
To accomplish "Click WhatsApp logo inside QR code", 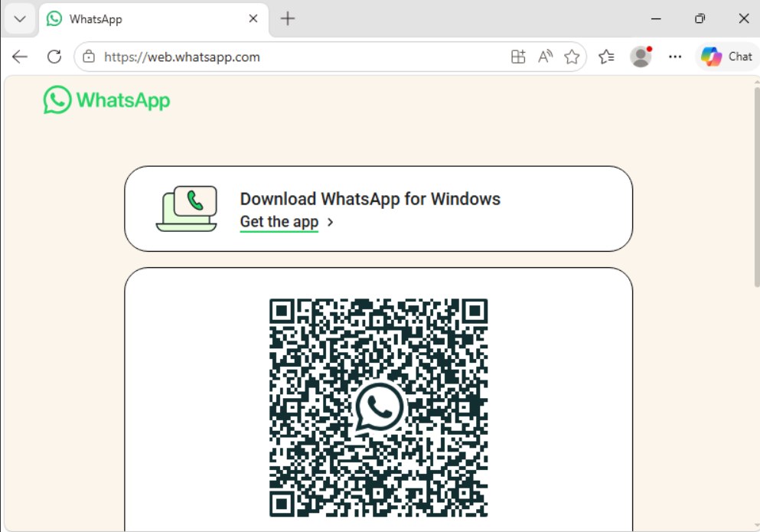I will pos(379,406).
